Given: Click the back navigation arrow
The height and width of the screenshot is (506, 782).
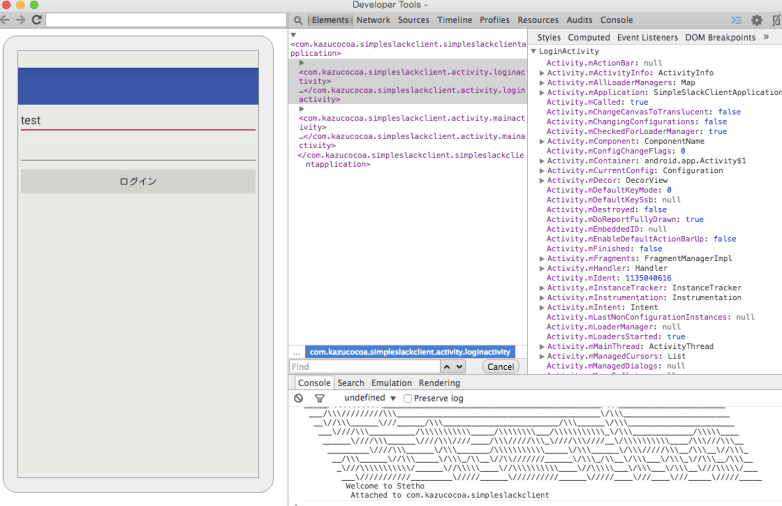Looking at the screenshot, I should [4, 20].
